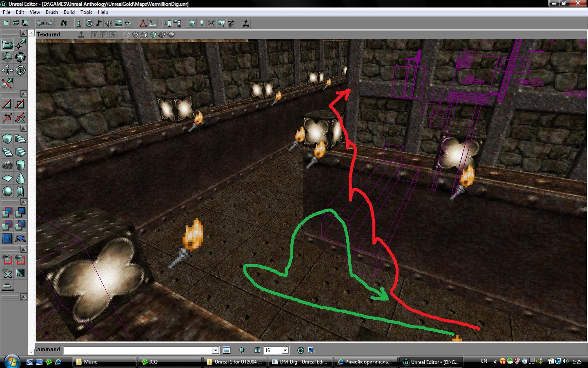Open a map with the Open icon

coord(16,23)
